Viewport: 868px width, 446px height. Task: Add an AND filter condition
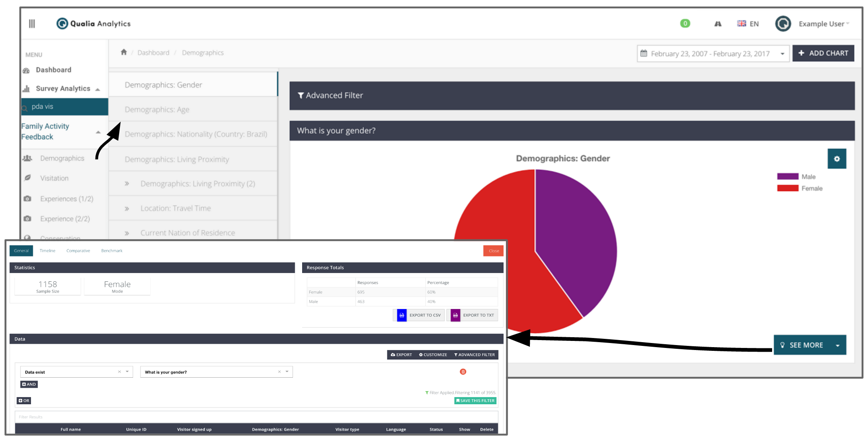29,384
